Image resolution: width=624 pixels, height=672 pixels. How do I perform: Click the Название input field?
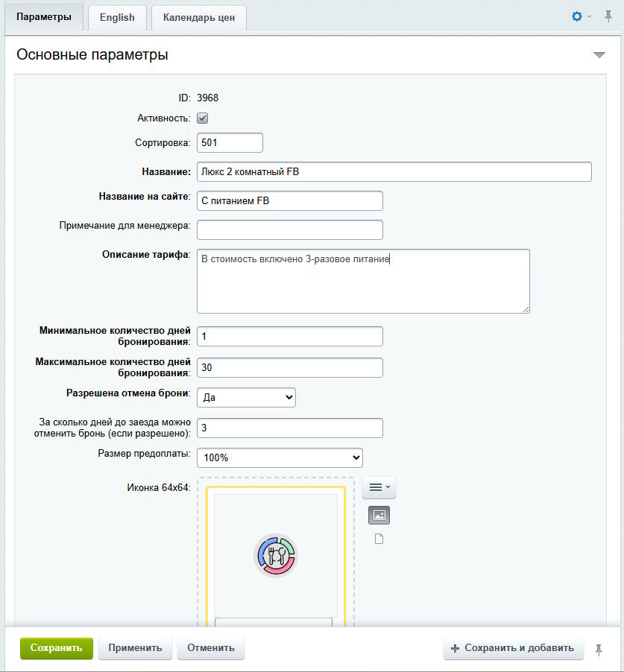pyautogui.click(x=394, y=172)
